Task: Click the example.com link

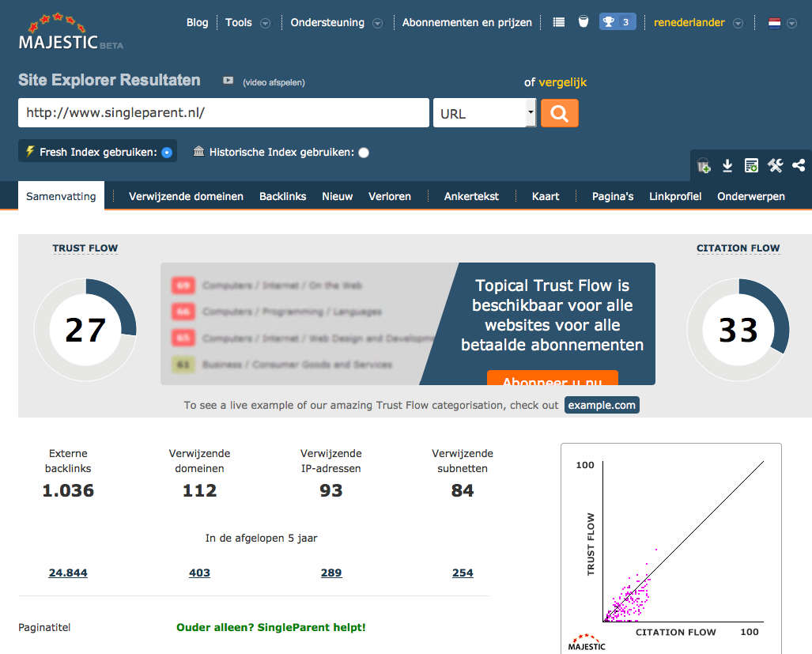Action: [x=602, y=405]
